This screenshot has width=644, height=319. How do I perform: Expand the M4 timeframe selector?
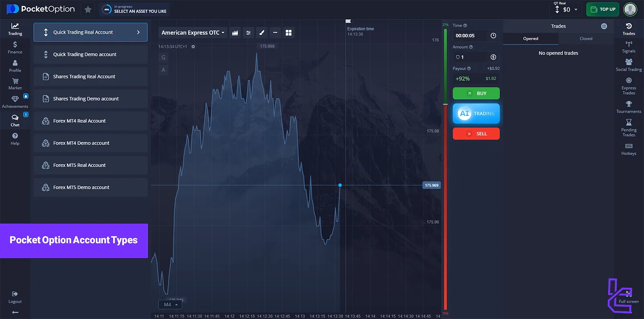170,304
